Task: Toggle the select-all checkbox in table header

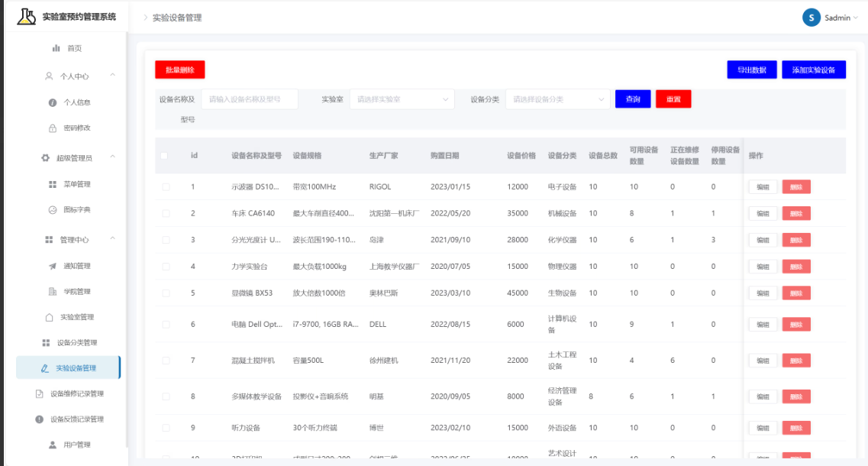Action: [x=164, y=156]
